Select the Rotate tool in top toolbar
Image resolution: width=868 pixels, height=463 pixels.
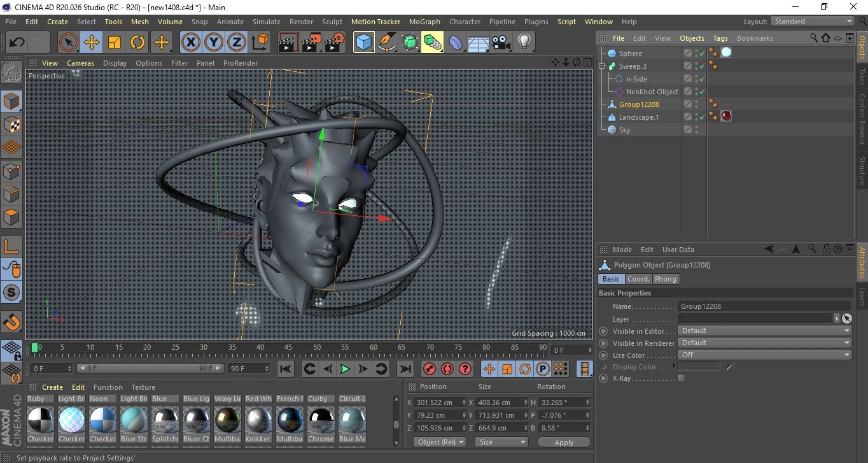(x=137, y=43)
